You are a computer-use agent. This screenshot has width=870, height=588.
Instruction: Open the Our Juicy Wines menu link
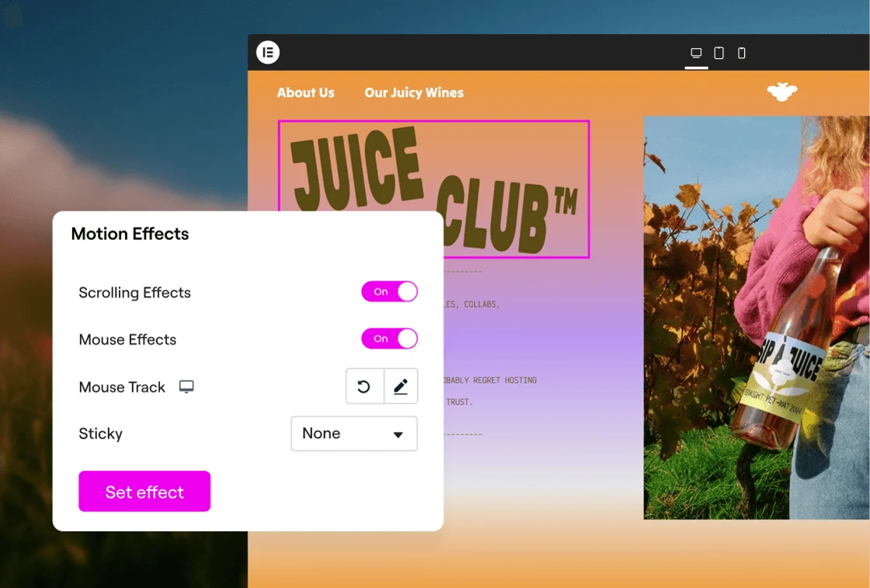pyautogui.click(x=414, y=92)
